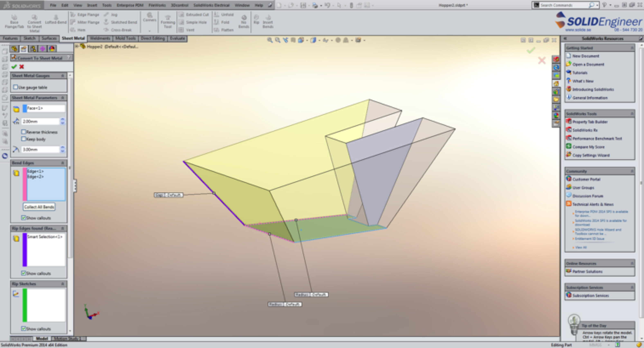Open the Insert menu

point(92,5)
